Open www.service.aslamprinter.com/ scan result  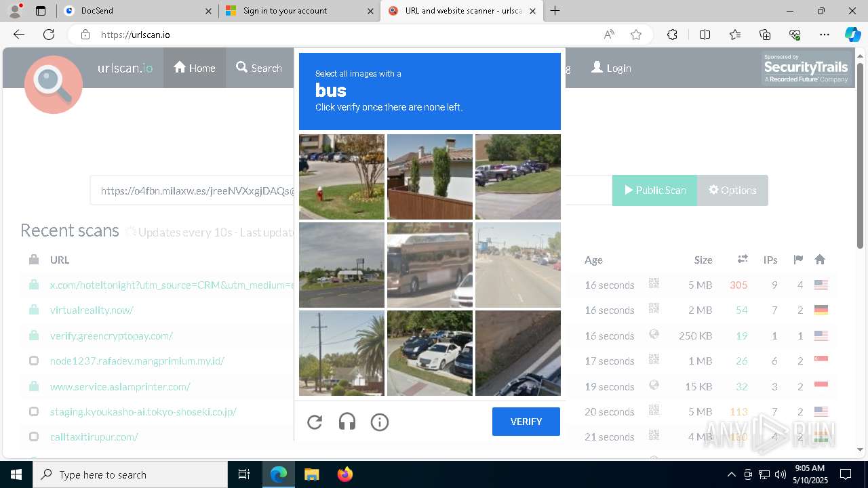120,387
